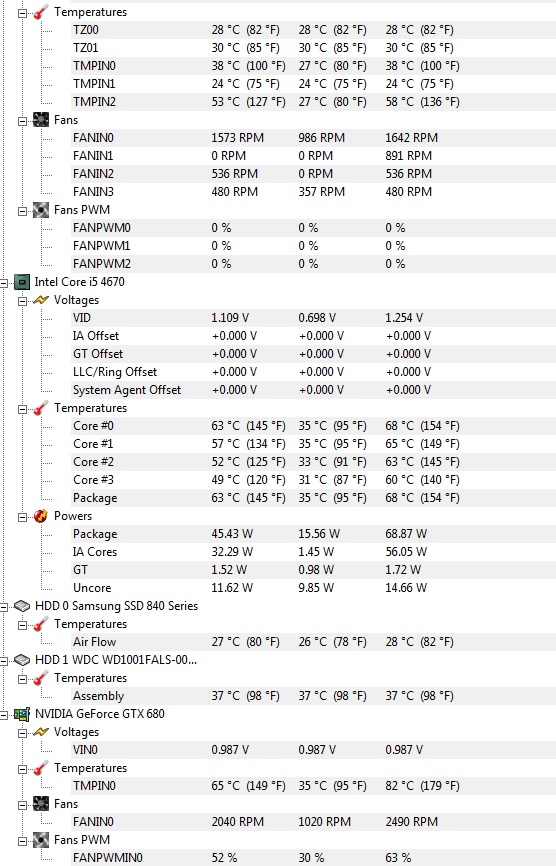Viewport: 556px width, 866px height.
Task: Select the FANIN1 fan speed row
Action: [x=313, y=156]
